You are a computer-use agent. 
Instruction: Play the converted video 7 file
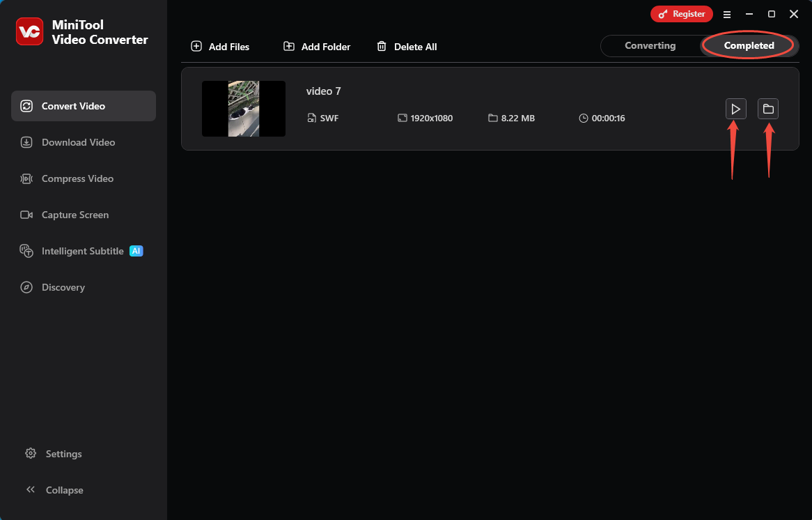(x=735, y=108)
